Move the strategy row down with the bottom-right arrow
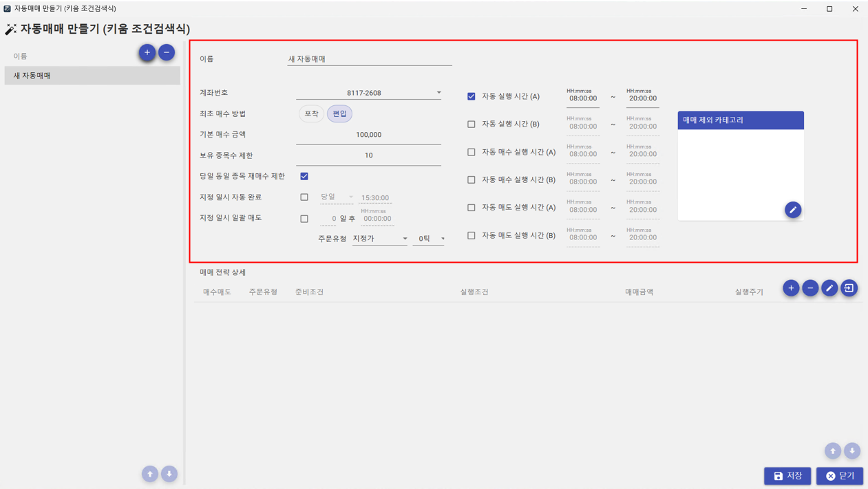The width and height of the screenshot is (868, 489). [x=852, y=451]
